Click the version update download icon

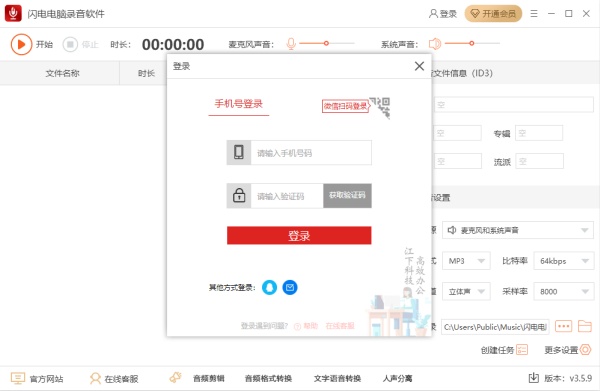(533, 378)
